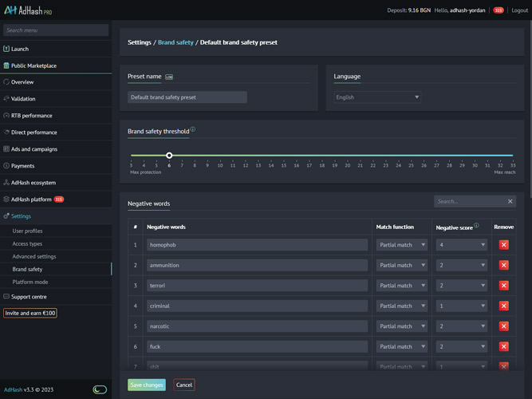Screen dimensions: 532x399
Task: Click the LOG icon beside Preset name
Action: (x=169, y=77)
